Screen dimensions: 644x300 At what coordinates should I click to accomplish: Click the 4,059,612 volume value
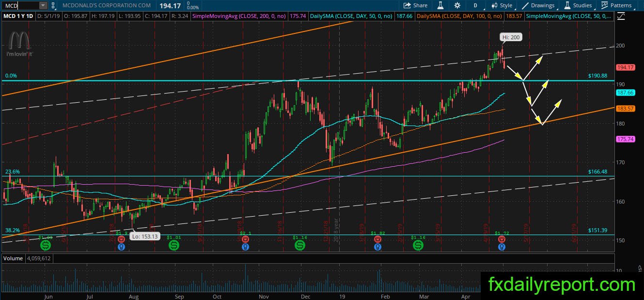coord(39,258)
